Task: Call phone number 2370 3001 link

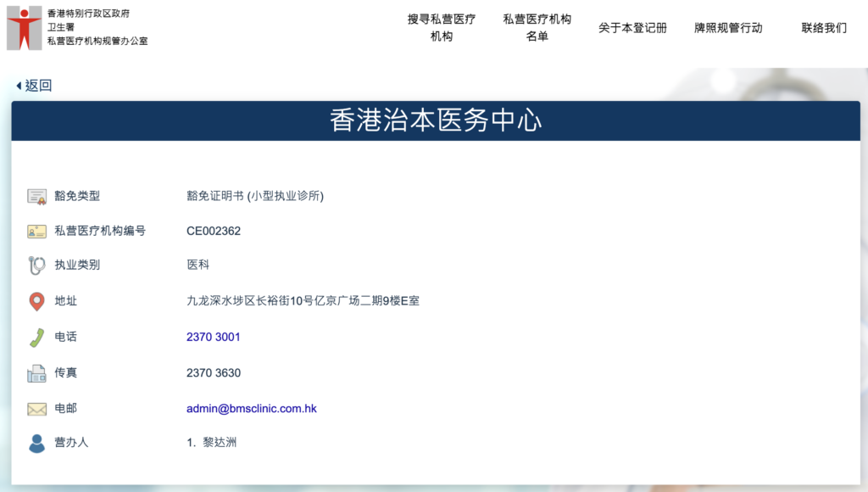Action: click(x=214, y=337)
